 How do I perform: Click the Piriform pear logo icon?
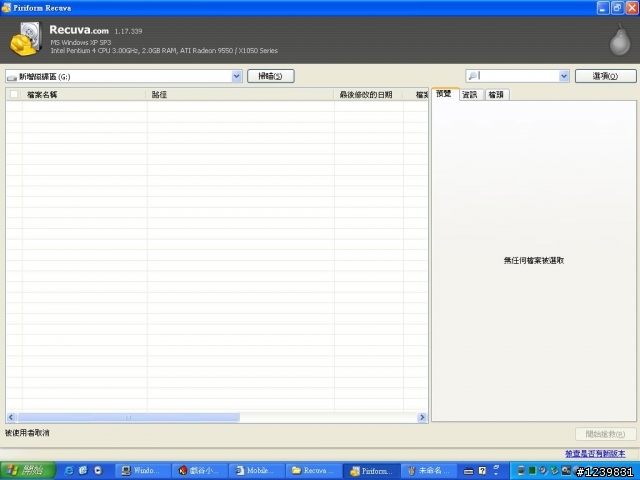(x=620, y=40)
